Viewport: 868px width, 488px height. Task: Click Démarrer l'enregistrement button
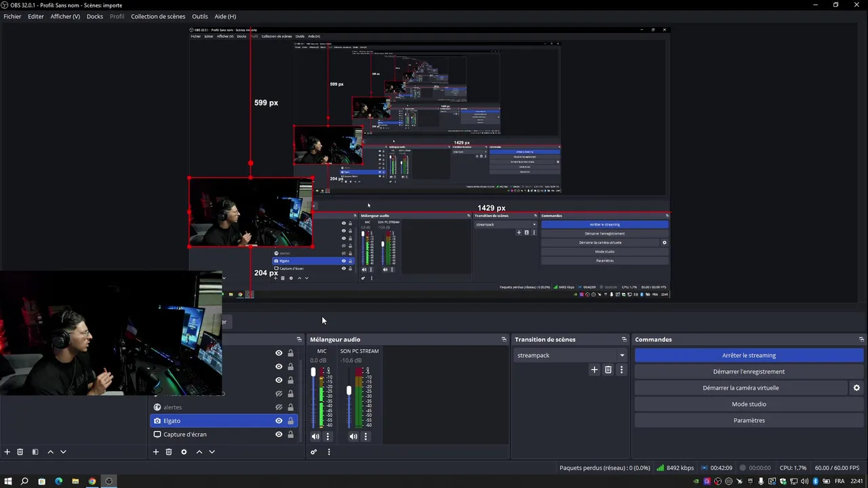pos(749,371)
